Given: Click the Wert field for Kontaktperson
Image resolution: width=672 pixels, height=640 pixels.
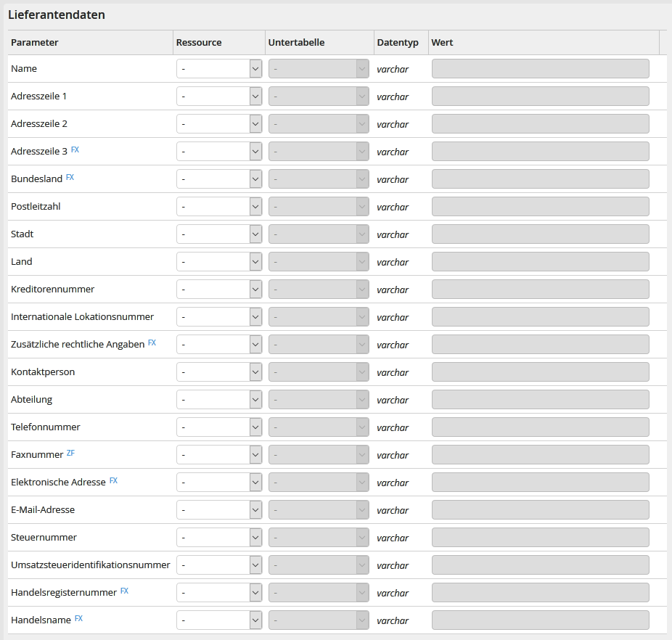Looking at the screenshot, I should click(x=540, y=372).
